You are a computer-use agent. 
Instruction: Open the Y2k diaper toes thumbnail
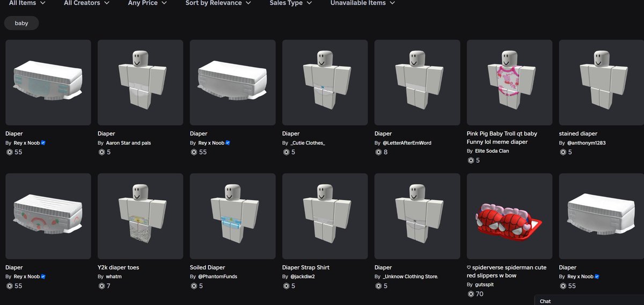click(141, 216)
